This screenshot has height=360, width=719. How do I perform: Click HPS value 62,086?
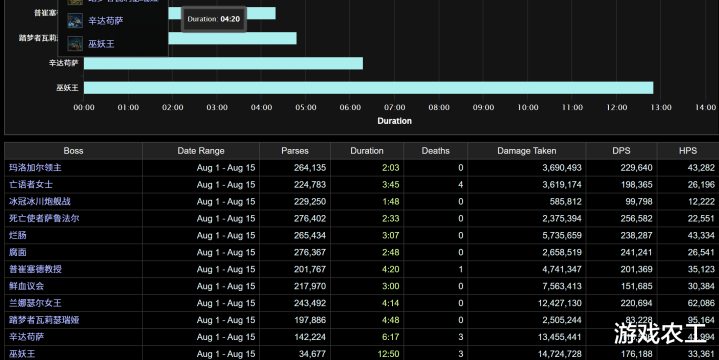[x=701, y=304]
